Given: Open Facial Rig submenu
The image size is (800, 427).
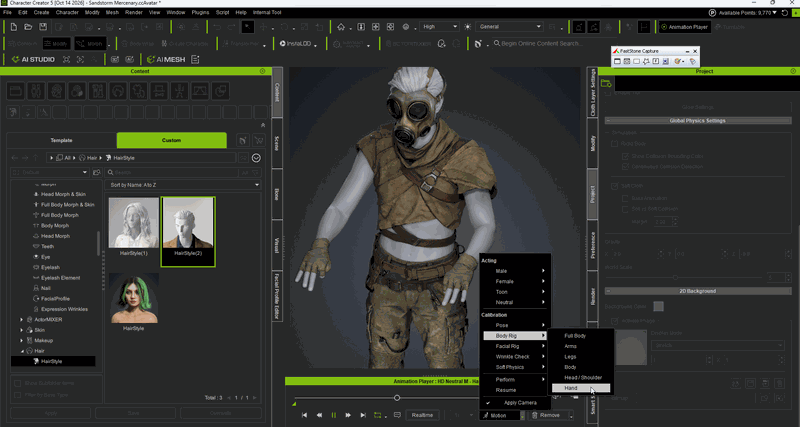Looking at the screenshot, I should [515, 346].
